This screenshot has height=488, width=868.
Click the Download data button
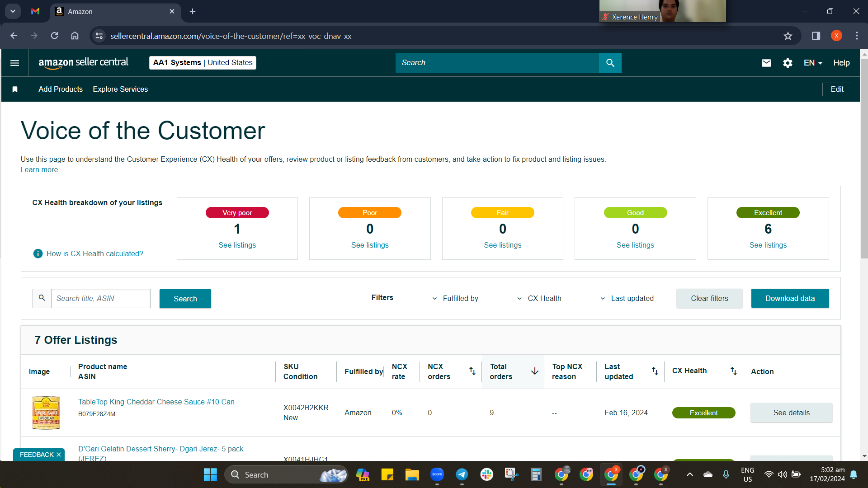point(790,298)
